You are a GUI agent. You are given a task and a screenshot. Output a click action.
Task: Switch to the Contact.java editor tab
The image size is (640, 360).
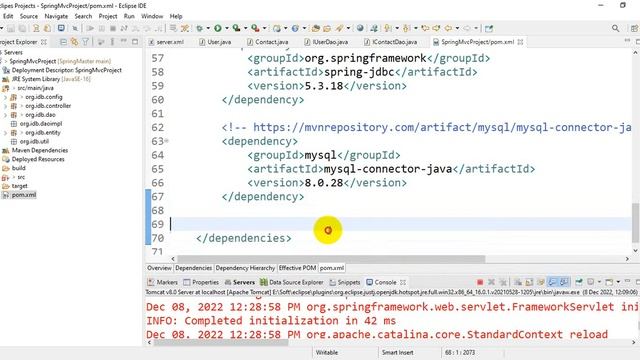point(268,42)
